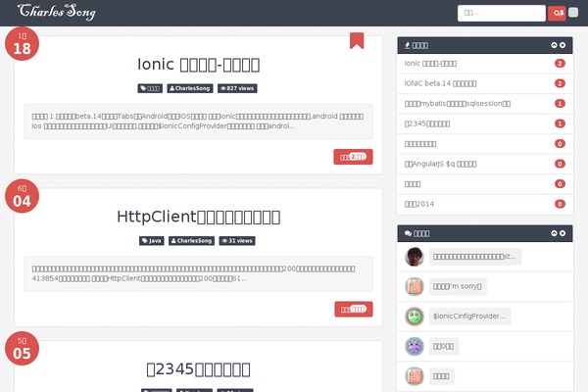Open the post title containing 2345
The height and width of the screenshot is (392, 588).
point(198,369)
